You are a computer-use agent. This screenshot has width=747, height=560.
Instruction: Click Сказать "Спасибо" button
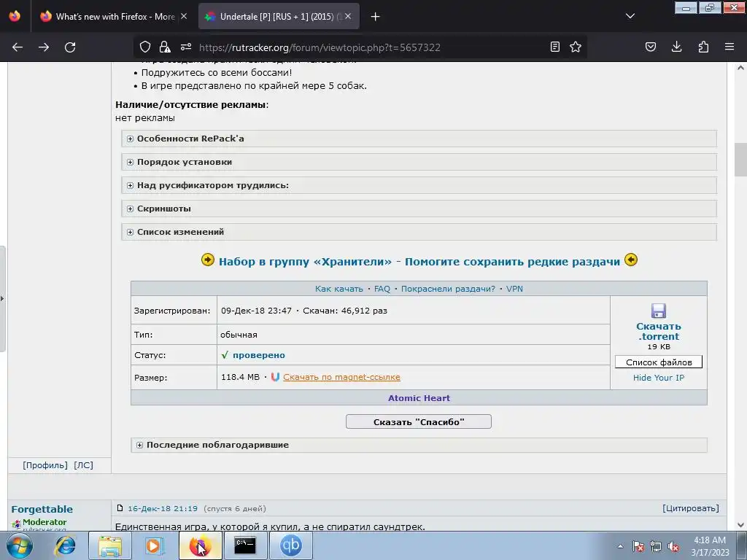click(419, 422)
